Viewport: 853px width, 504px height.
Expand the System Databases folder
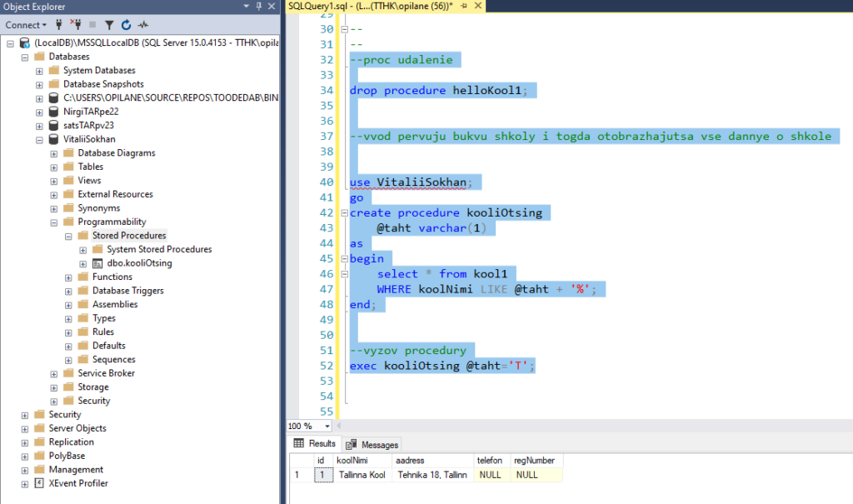tap(39, 71)
